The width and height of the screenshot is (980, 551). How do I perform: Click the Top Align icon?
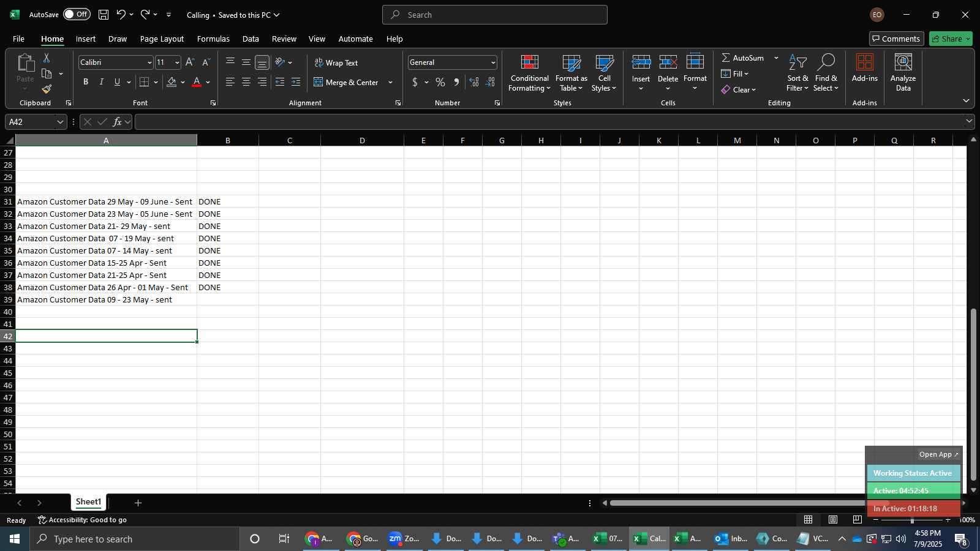230,62
